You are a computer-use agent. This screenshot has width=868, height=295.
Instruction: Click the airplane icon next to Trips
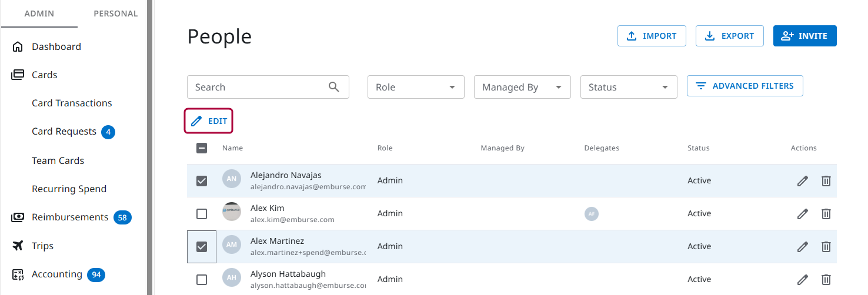tap(18, 246)
